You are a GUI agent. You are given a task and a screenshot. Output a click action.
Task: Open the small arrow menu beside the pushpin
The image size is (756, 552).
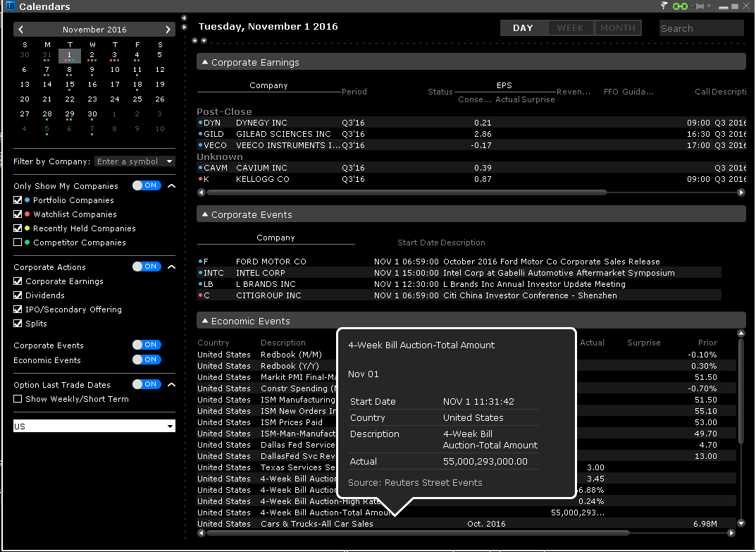click(709, 6)
